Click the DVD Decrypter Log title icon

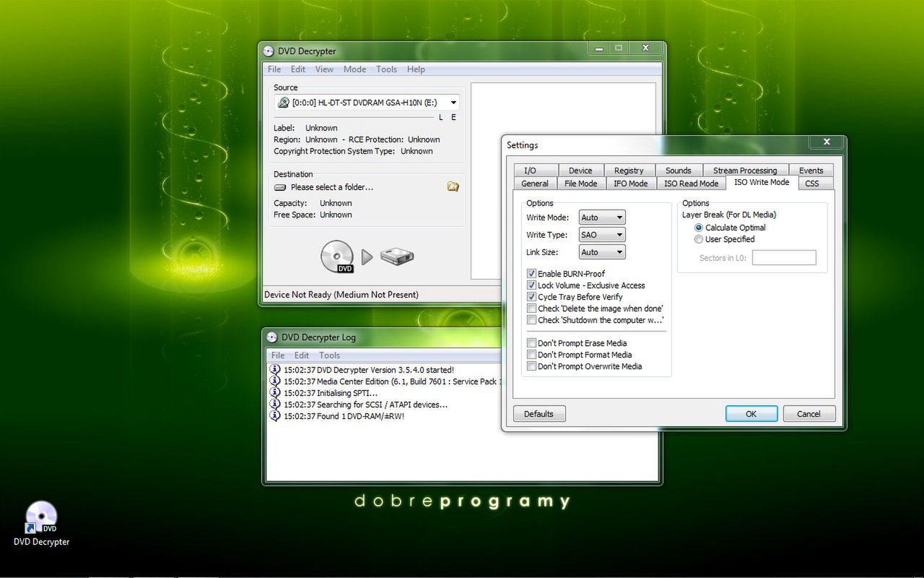coord(272,337)
